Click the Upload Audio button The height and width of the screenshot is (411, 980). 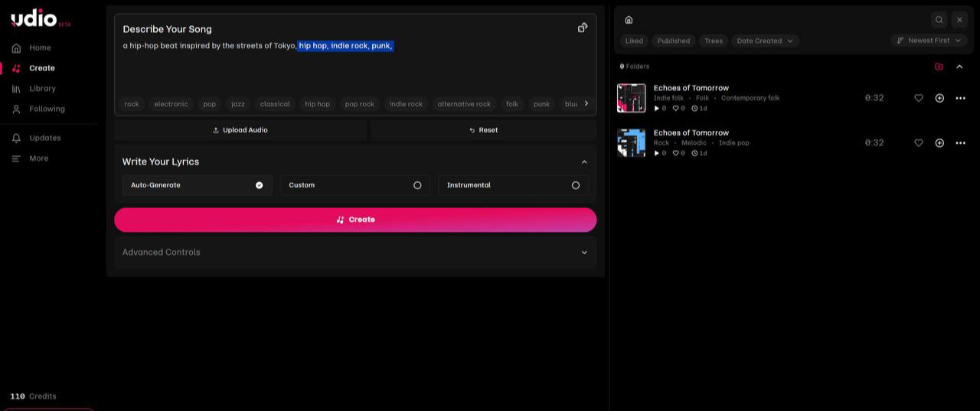click(240, 130)
